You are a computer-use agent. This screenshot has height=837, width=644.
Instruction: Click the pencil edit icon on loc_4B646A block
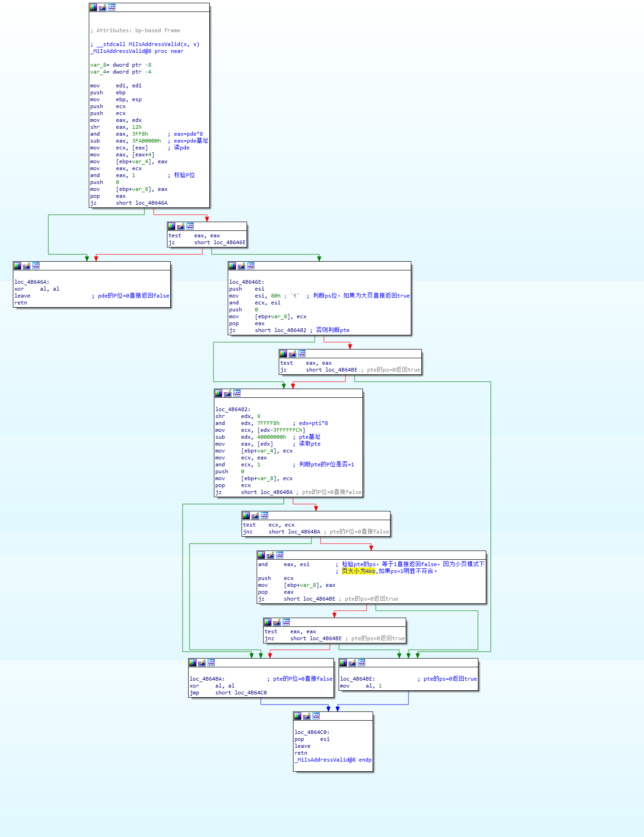pyautogui.click(x=27, y=266)
